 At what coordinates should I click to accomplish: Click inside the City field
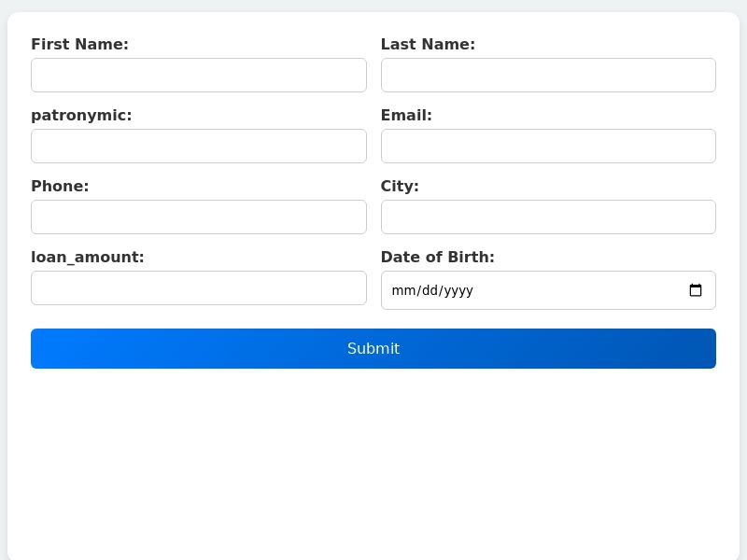[548, 217]
